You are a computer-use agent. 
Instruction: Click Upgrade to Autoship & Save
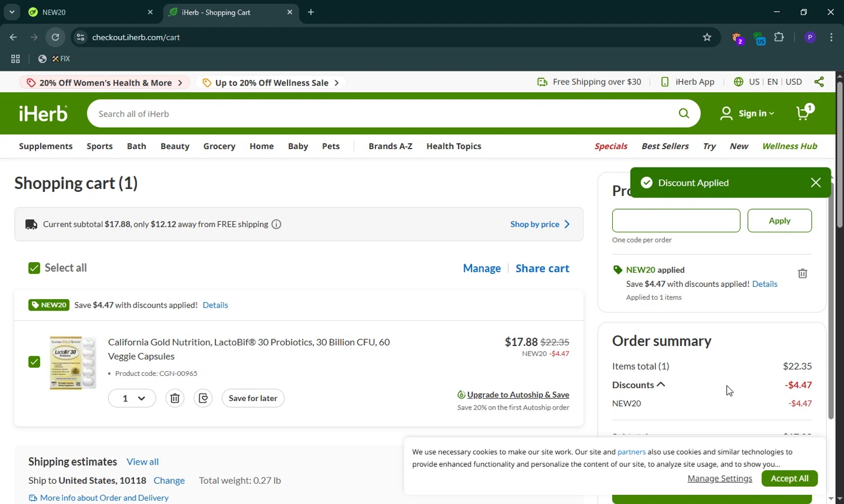pos(513,395)
